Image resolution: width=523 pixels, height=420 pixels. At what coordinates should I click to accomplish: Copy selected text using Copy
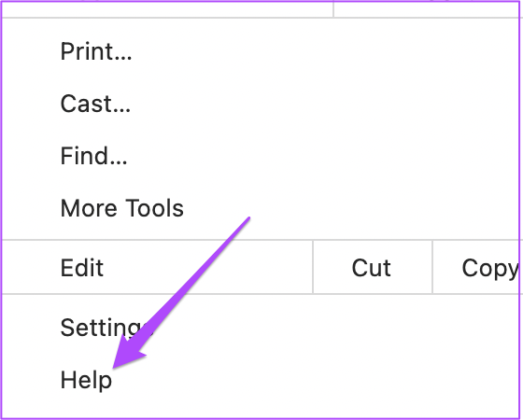click(477, 267)
